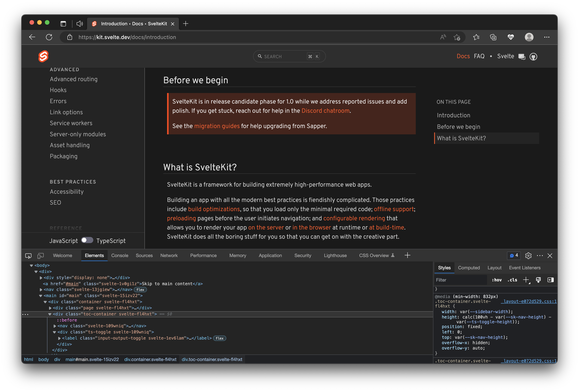Switch to the Computed styles tab

point(469,268)
